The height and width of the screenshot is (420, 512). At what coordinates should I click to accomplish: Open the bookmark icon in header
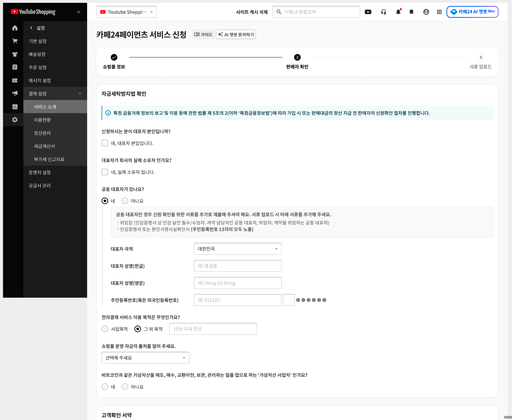tap(412, 12)
